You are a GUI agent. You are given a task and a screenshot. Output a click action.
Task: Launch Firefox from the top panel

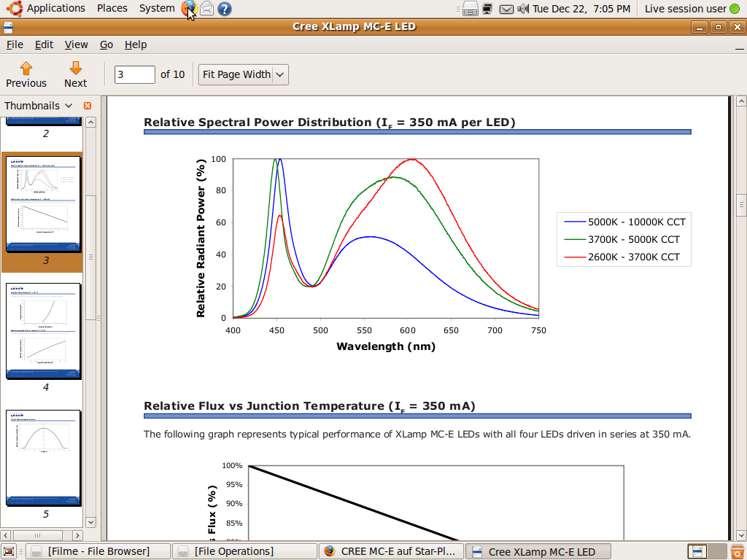(189, 9)
